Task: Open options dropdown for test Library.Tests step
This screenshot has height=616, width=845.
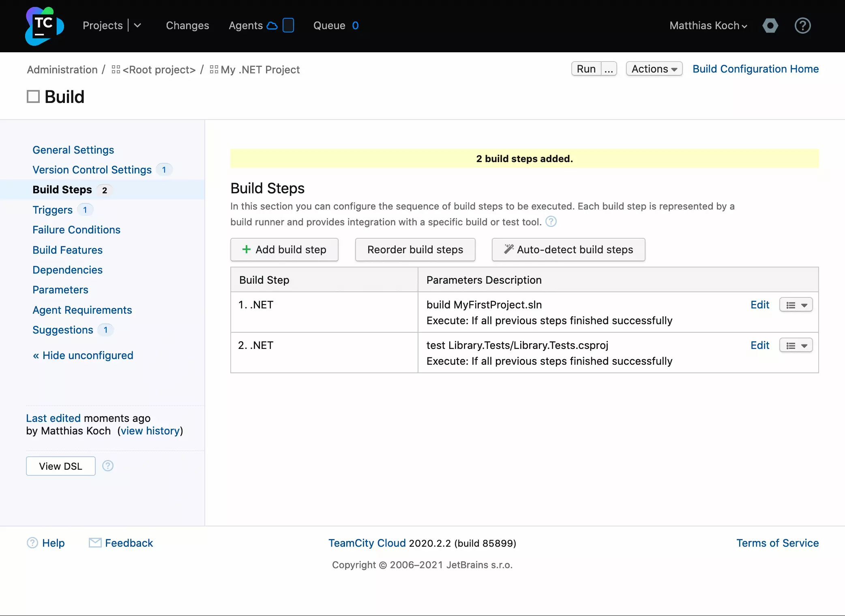Action: coord(796,346)
